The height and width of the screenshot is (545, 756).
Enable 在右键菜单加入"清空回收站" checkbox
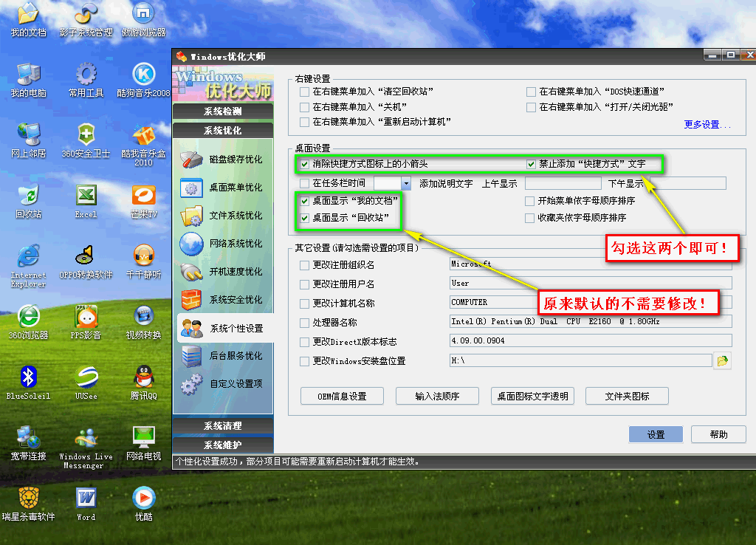304,92
